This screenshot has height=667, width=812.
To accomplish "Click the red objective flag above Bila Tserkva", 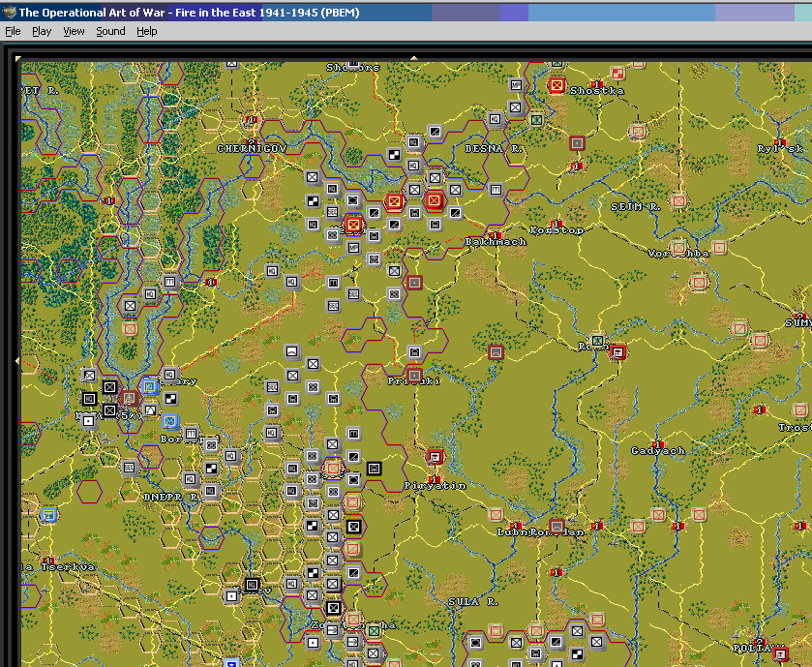I will click(48, 561).
